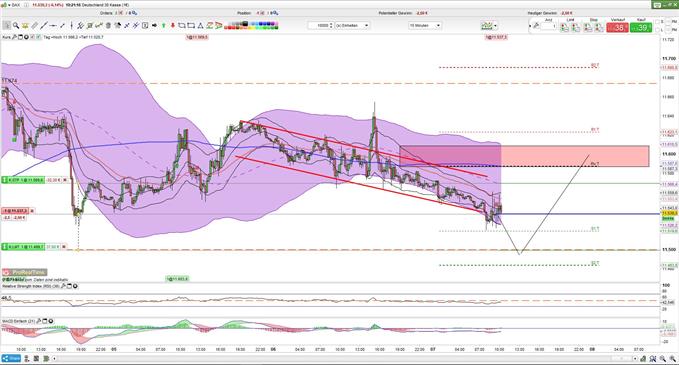The image size is (679, 365).
Task: Click the MACD indicator title
Action: point(19,321)
